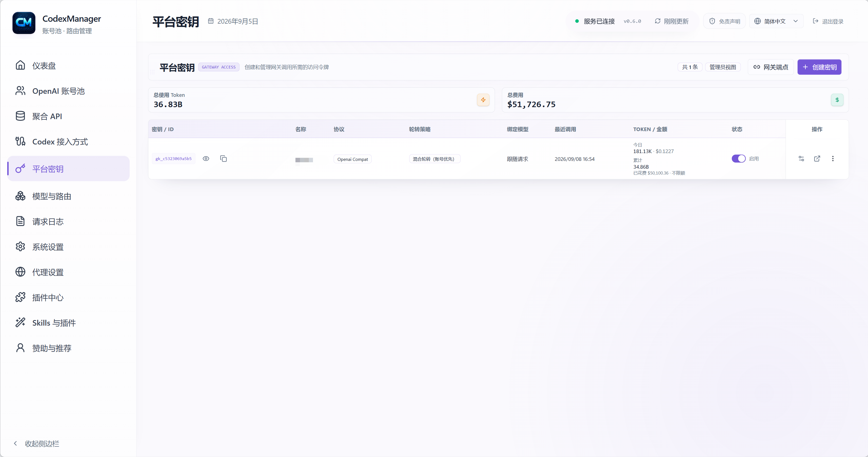The image size is (868, 457).
Task: Click the 混合轮转（账号优先）strategy tag
Action: [x=435, y=159]
